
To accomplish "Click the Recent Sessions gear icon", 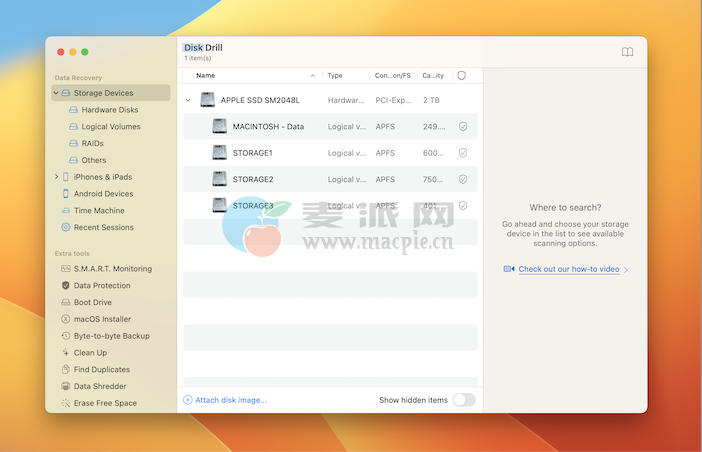I will point(66,227).
